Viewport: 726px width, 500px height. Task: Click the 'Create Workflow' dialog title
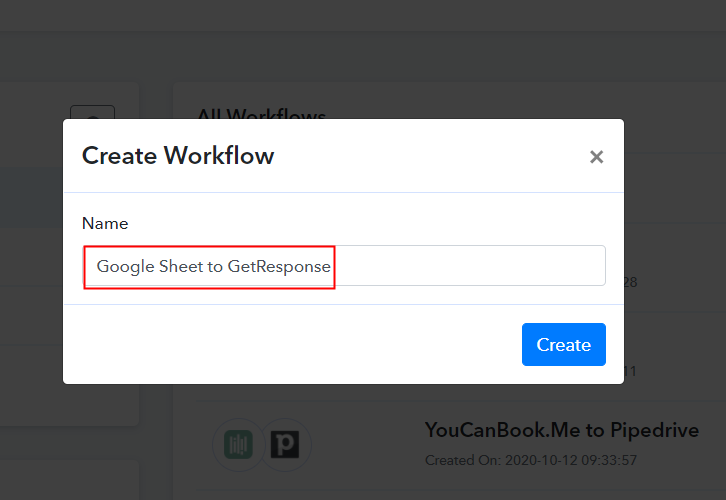point(178,156)
